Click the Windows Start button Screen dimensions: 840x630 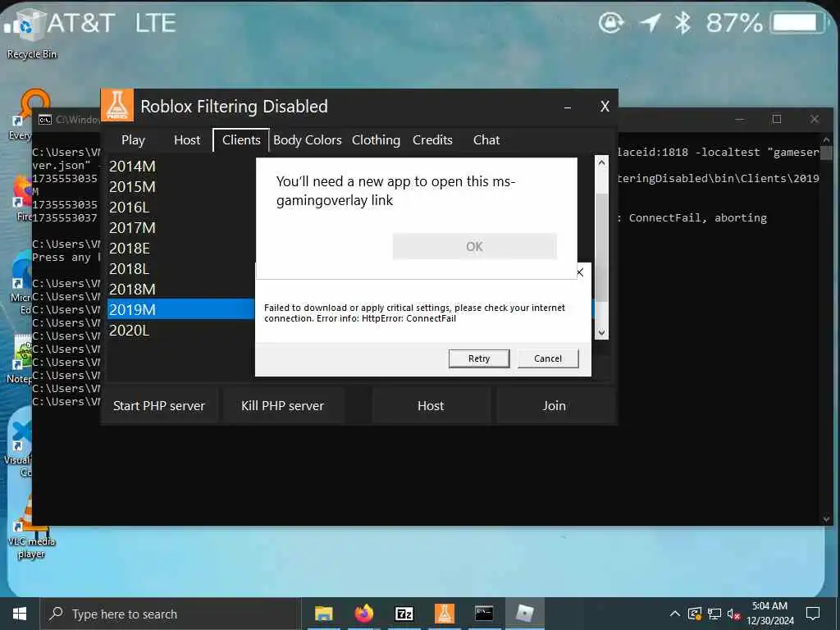20,614
